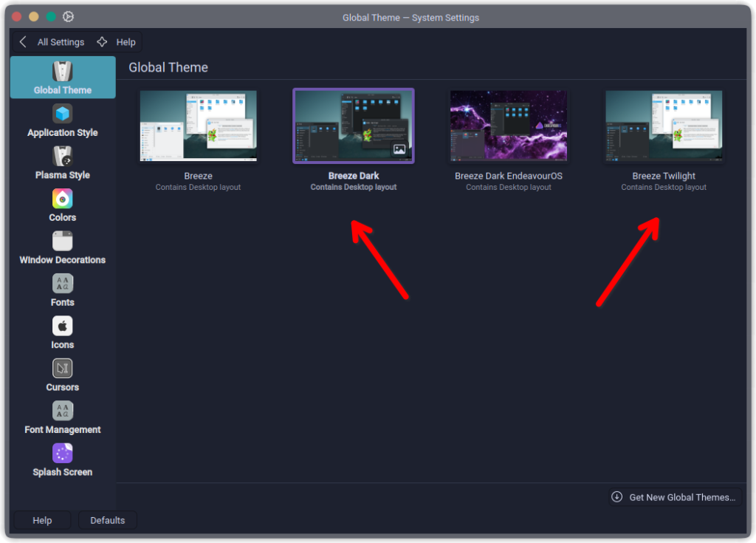The image size is (756, 543).
Task: Open Plasma Style settings icon
Action: [x=62, y=157]
